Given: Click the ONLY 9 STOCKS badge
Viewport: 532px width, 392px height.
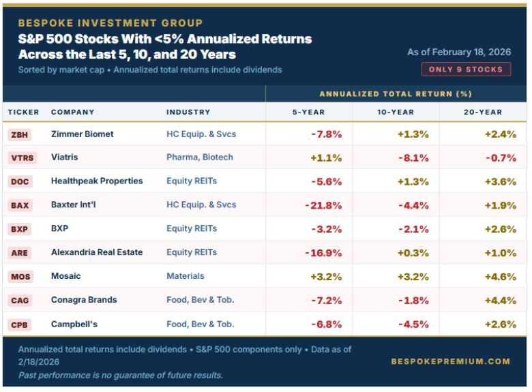Looking at the screenshot, I should point(466,69).
